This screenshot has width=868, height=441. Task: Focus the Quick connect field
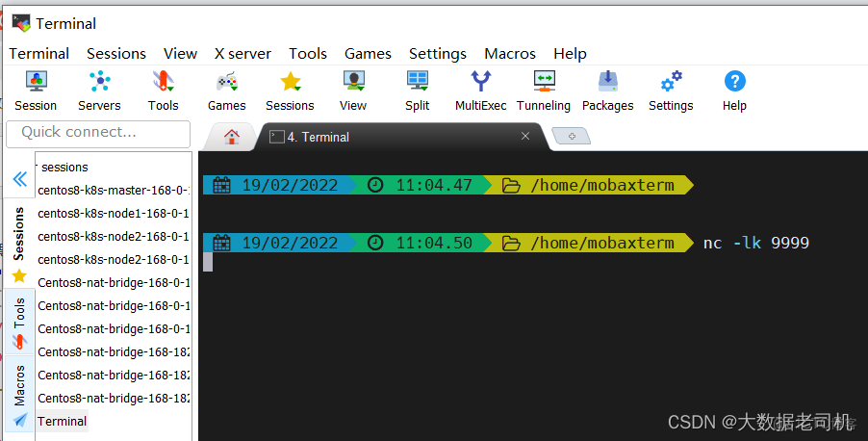click(x=98, y=134)
